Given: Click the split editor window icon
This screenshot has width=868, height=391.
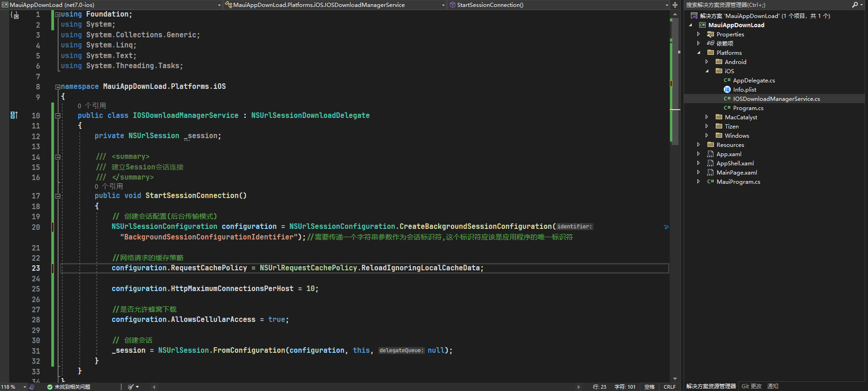Looking at the screenshot, I should (675, 5).
